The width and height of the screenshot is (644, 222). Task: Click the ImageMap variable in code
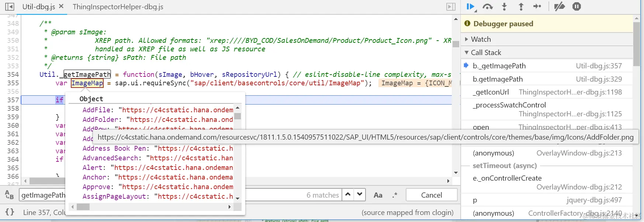click(x=87, y=83)
